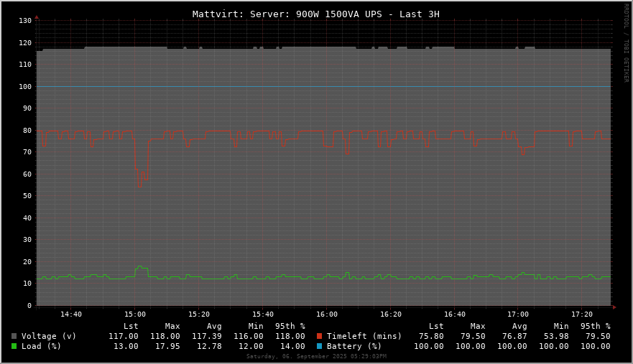
Task: Click the blue Battery legend swatch
Action: (x=319, y=346)
